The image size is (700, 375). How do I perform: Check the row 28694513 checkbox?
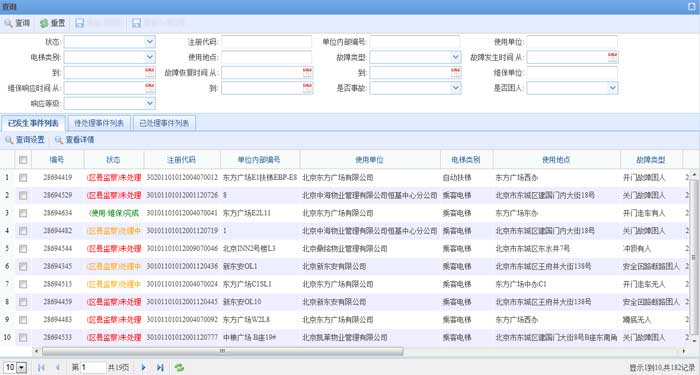click(23, 284)
